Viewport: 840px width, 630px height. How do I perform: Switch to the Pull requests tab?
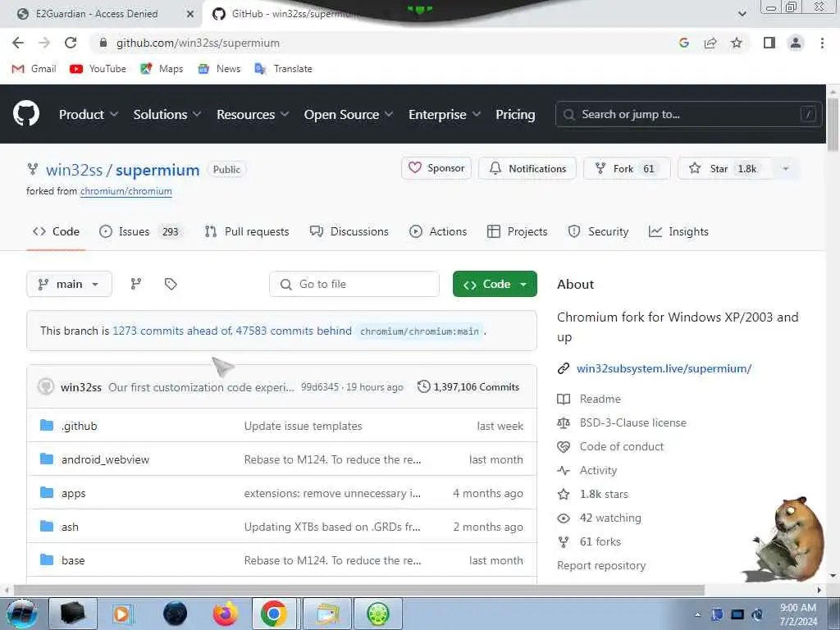(x=246, y=231)
